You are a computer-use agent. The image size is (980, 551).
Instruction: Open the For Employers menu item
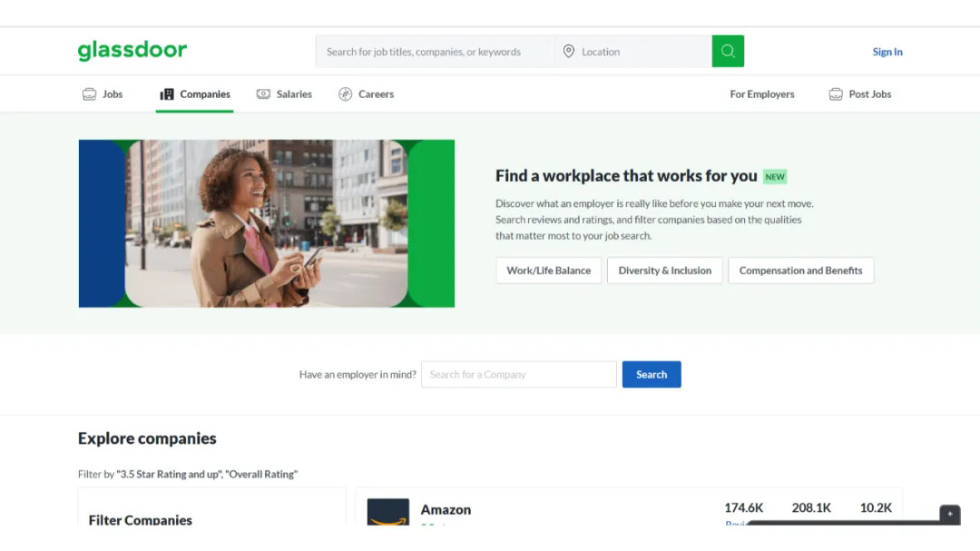pyautogui.click(x=761, y=94)
